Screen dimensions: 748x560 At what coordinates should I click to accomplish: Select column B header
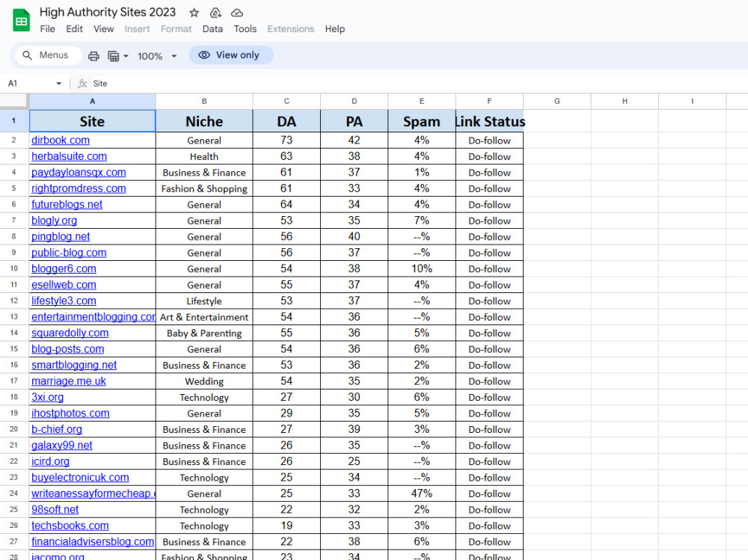pos(204,101)
